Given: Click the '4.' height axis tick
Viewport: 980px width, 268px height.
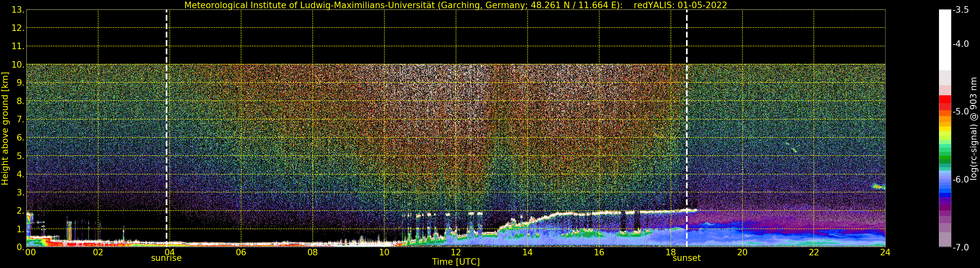Looking at the screenshot, I should point(21,174).
